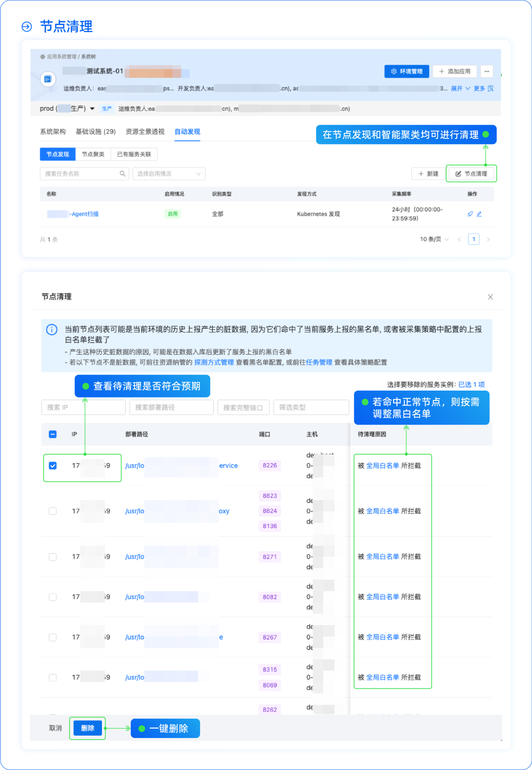Toggle the select-all checkbox in table header
532x770 pixels.
point(52,434)
